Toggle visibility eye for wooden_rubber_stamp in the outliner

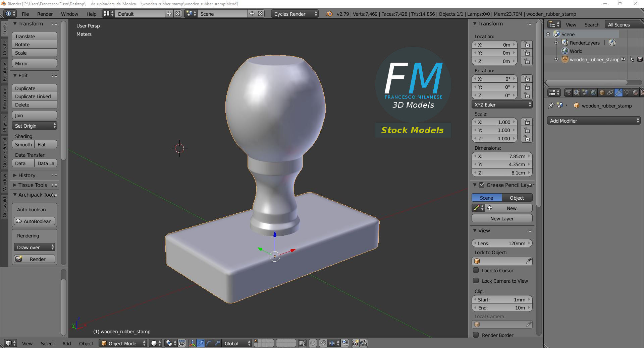click(x=623, y=59)
